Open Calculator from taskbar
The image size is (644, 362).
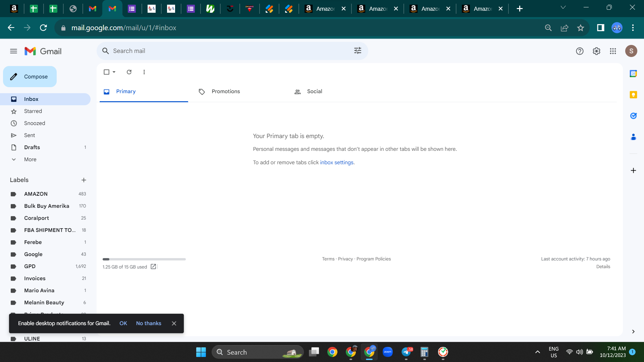pyautogui.click(x=424, y=352)
